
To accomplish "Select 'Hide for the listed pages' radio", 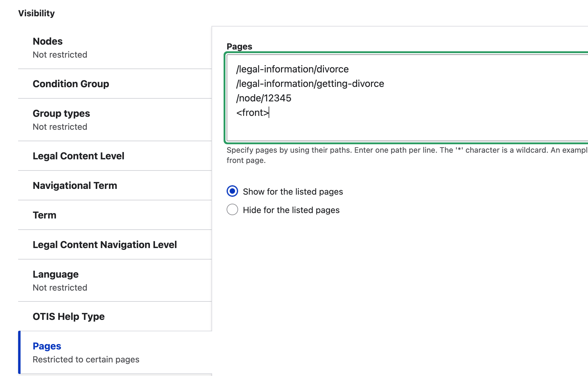I will pos(232,209).
